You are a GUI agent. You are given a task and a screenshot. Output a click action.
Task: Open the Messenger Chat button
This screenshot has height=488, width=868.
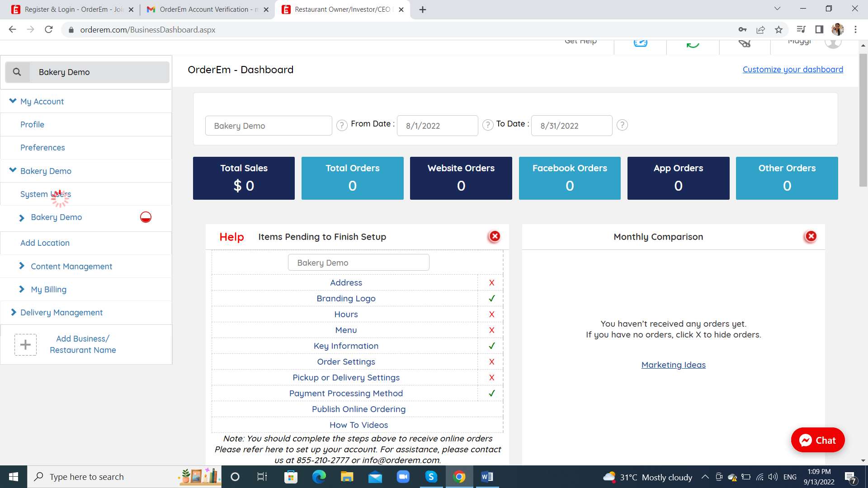(817, 440)
